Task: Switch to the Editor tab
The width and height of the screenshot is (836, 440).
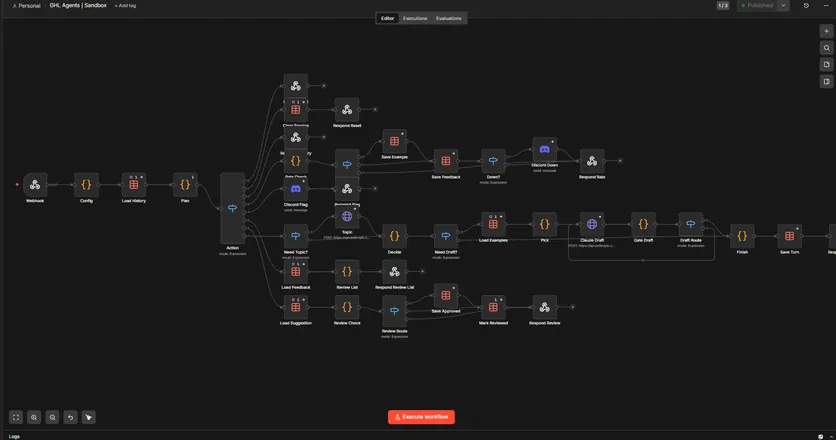Action: 388,18
